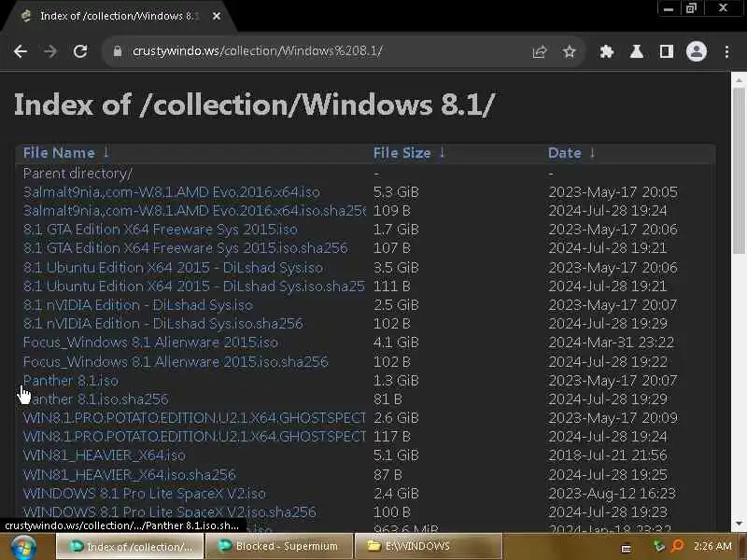747x560 pixels.
Task: Download 8.1 GTA Edition X64 Freeware iso
Action: 161,229
